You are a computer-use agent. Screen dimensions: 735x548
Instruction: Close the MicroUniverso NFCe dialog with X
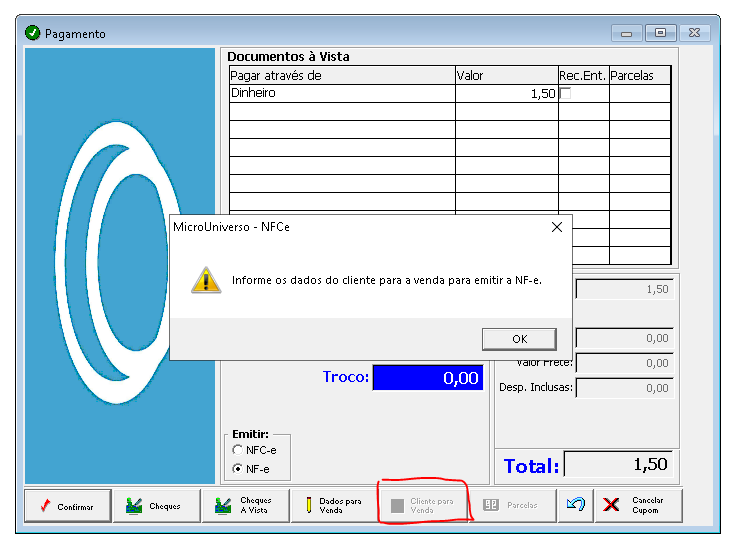tap(557, 227)
